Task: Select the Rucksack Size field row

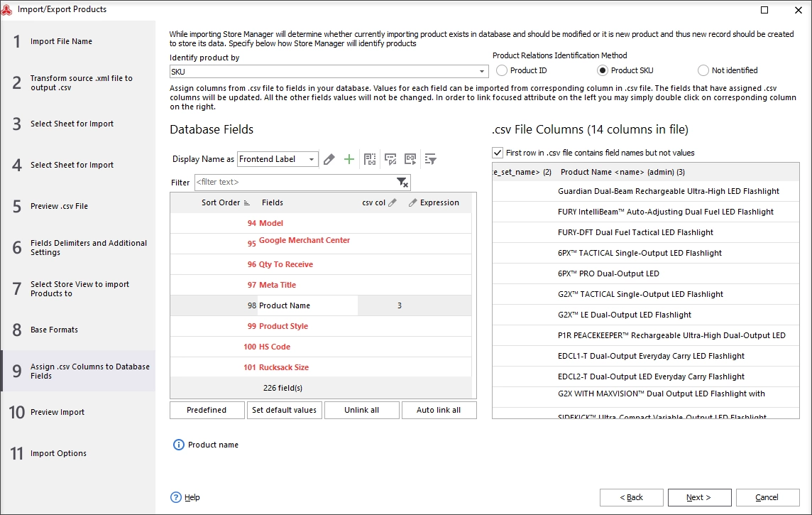Action: tap(321, 367)
